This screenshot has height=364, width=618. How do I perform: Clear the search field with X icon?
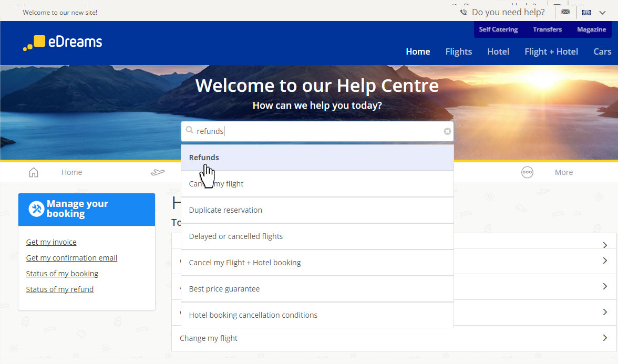(447, 131)
